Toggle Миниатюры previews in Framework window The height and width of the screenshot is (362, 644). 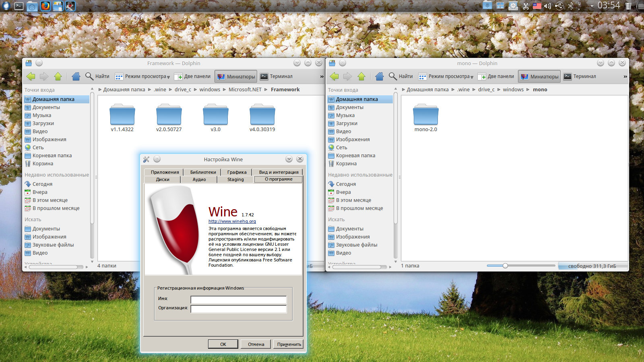[236, 76]
